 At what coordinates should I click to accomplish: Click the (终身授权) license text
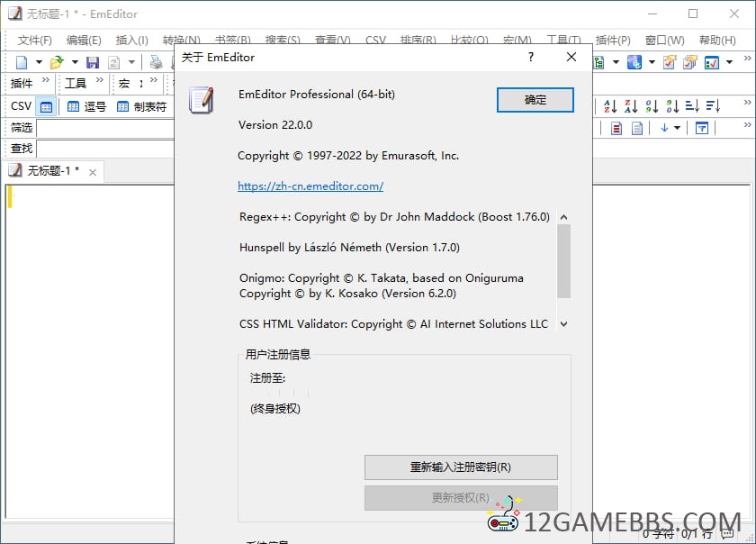tap(275, 409)
